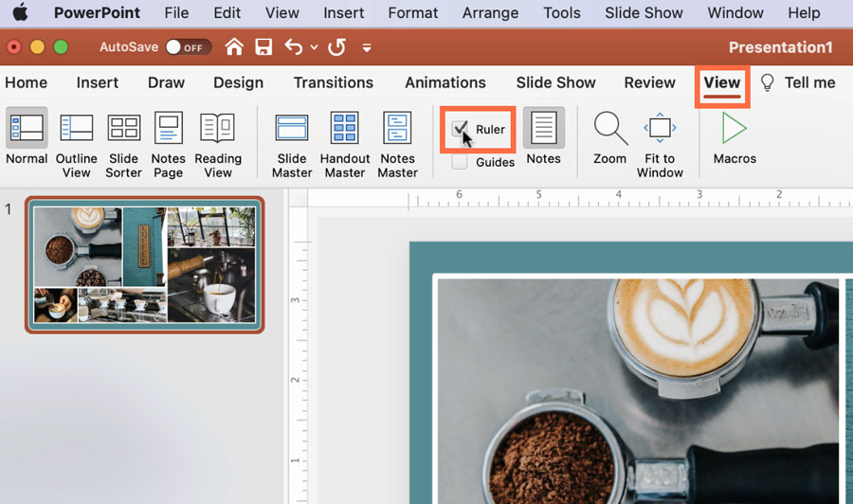Open the Notes Master
The width and height of the screenshot is (853, 504).
click(397, 144)
